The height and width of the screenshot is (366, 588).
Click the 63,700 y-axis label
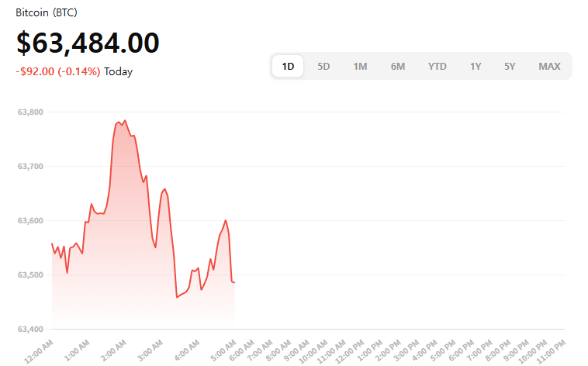(x=30, y=166)
